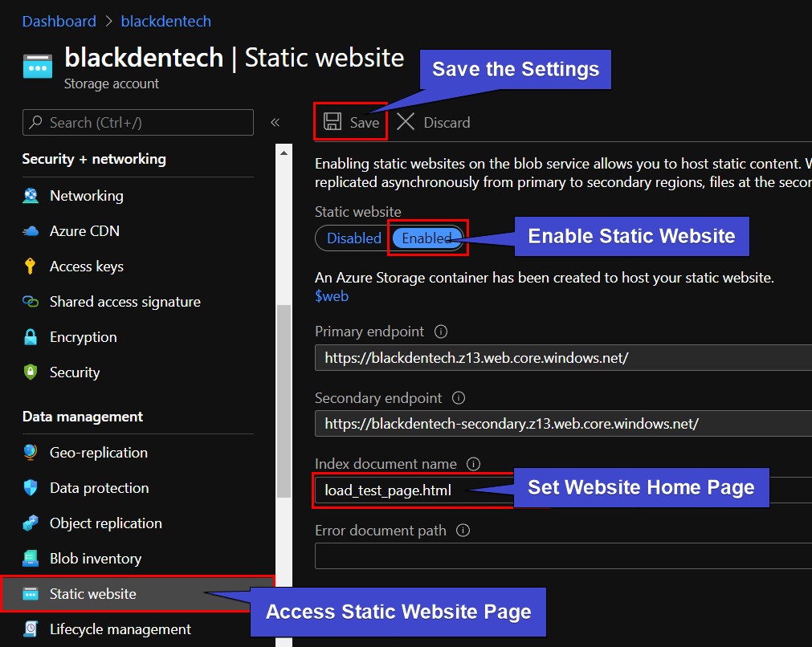Click the info icon next to Error document path

point(463,530)
